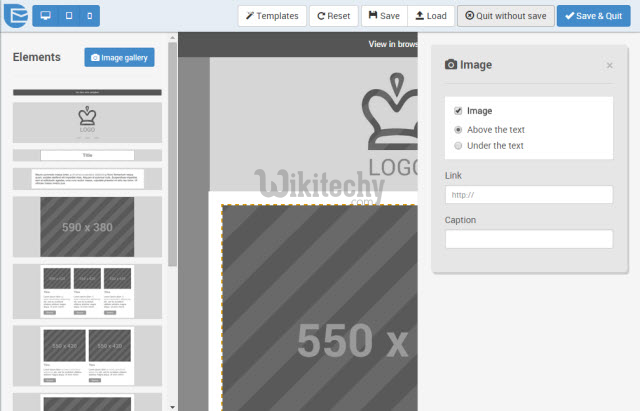Open the Image gallery
Screen dimensions: 640x411
coord(119,58)
